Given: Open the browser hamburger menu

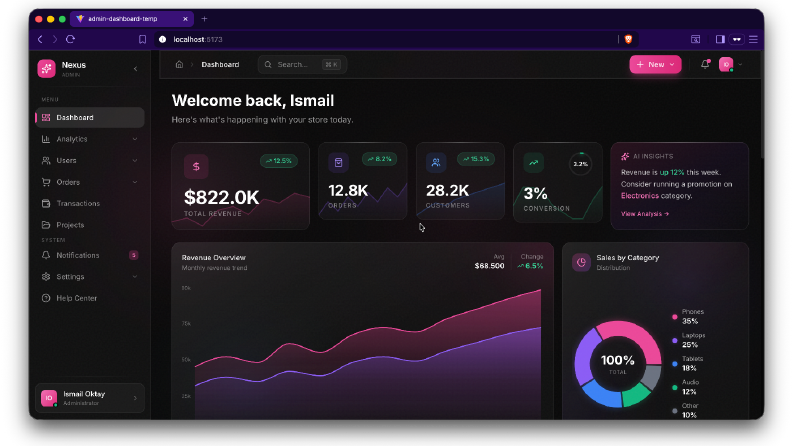Looking at the screenshot, I should click(x=753, y=39).
